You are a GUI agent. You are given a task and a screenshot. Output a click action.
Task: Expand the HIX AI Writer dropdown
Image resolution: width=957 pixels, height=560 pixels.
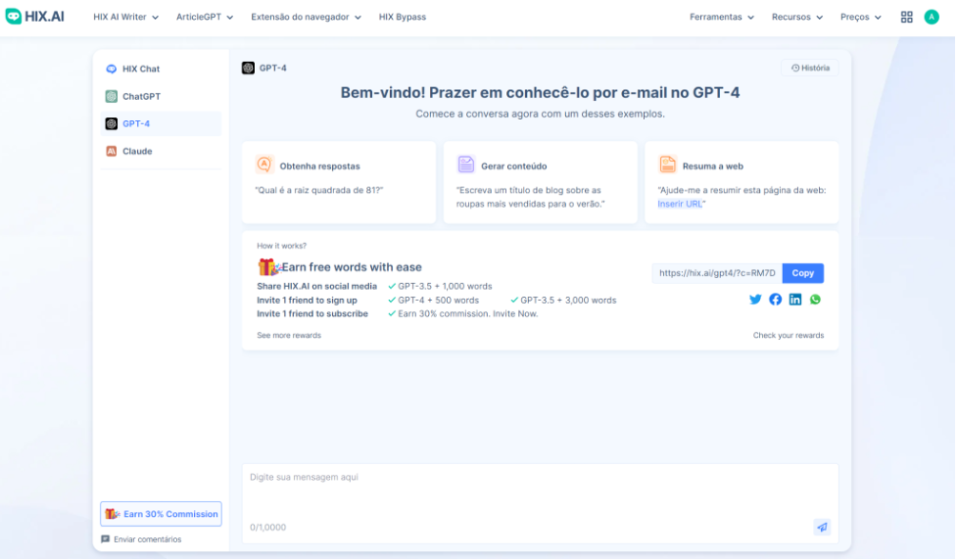pos(125,17)
